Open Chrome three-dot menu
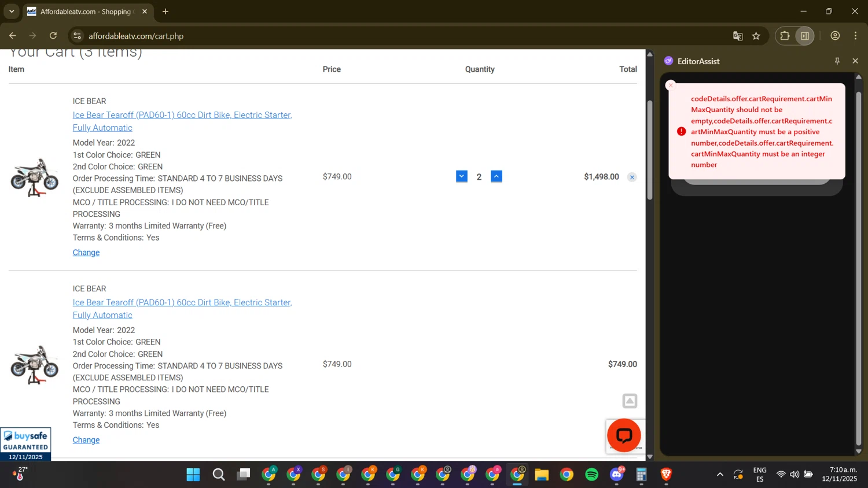Viewport: 868px width, 488px height. tap(855, 36)
